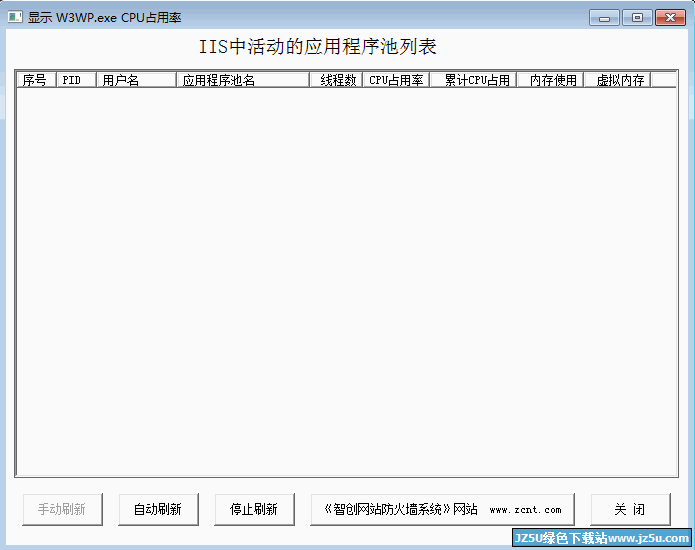Viewport: 695px width, 550px height.
Task: Click the 用户名 column header
Action: click(x=136, y=80)
